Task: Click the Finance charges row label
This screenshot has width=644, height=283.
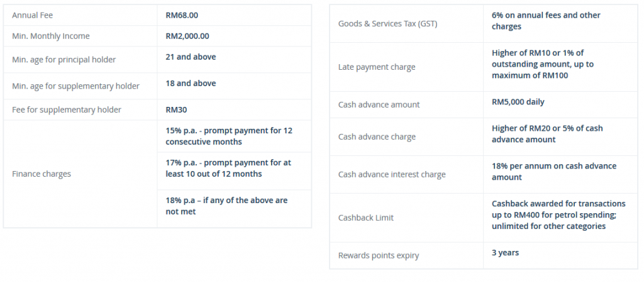Action: (42, 174)
